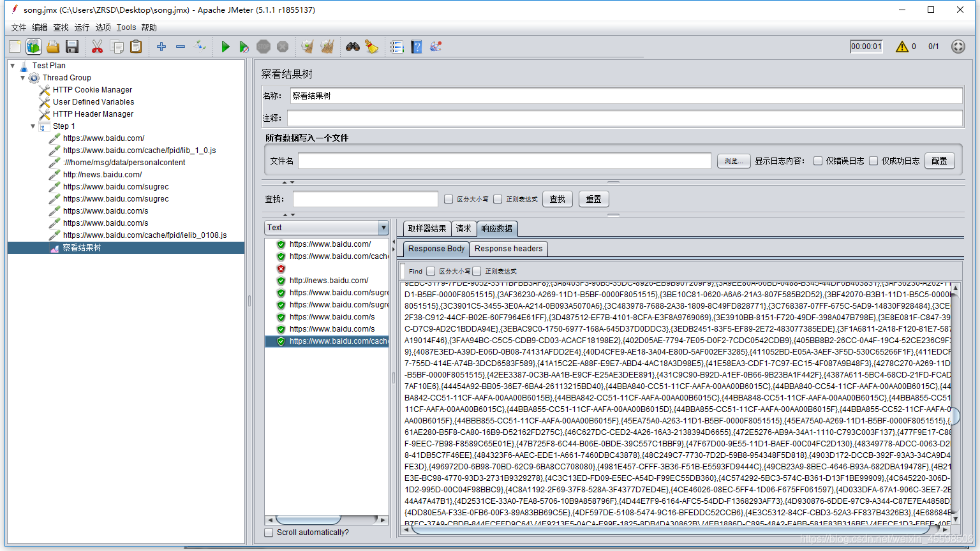Open the 文件 menu
The width and height of the screenshot is (980, 551).
click(x=19, y=27)
